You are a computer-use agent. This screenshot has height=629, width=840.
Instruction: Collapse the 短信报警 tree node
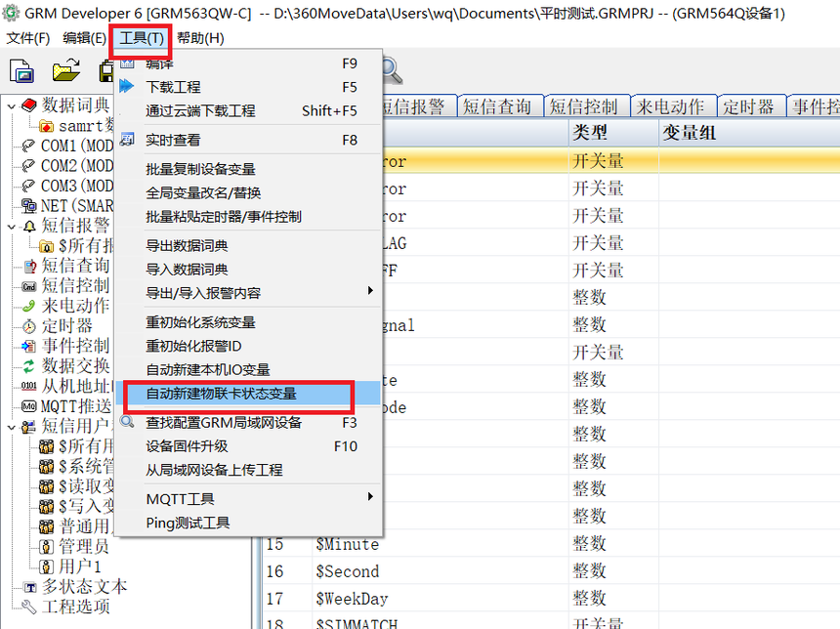pos(12,227)
